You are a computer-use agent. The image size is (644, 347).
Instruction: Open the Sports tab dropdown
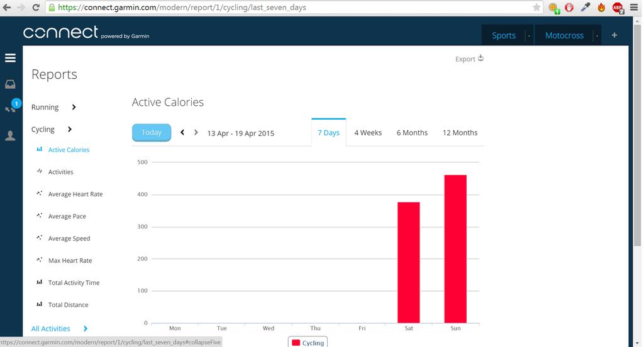tap(529, 36)
